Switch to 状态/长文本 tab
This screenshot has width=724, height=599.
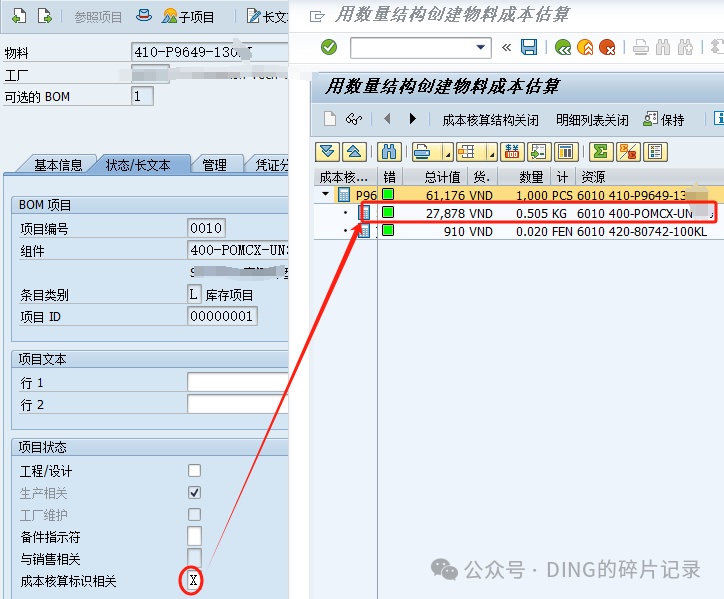[x=138, y=164]
